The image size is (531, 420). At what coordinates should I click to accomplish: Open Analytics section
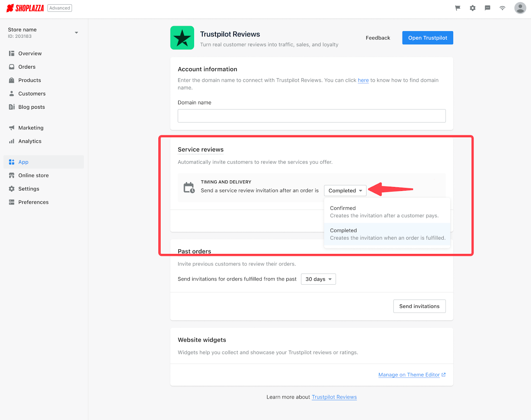(30, 141)
